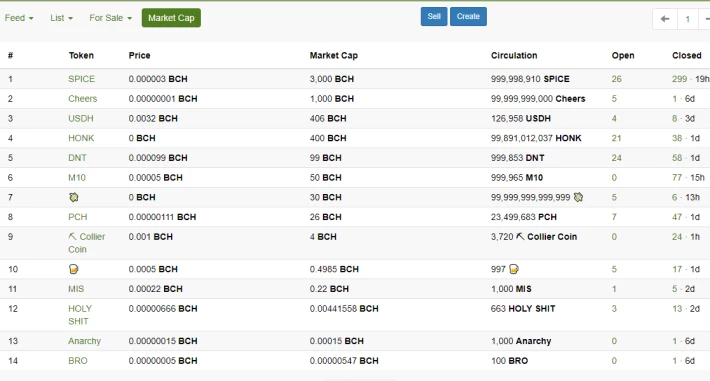Click the Create button

pyautogui.click(x=468, y=16)
